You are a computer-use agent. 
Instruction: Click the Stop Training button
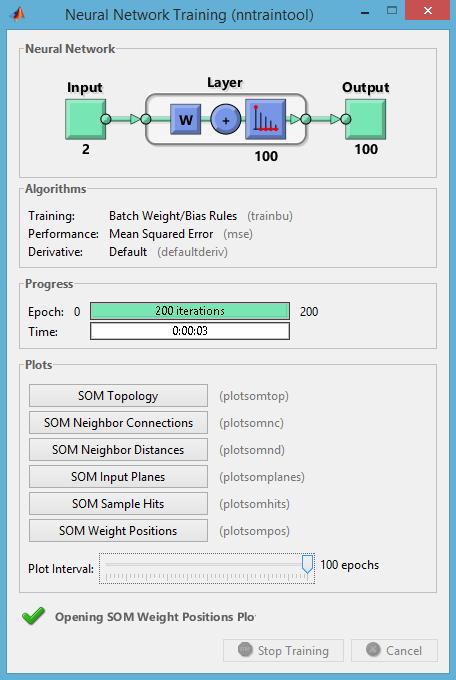(x=283, y=650)
